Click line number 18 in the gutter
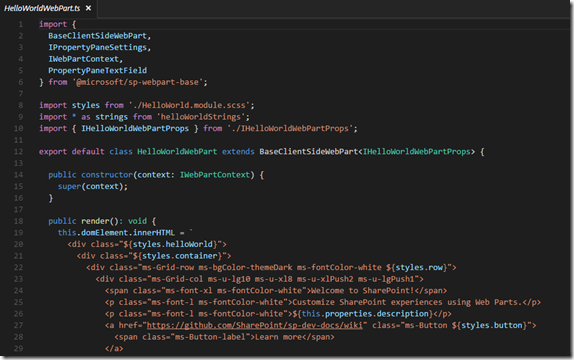This screenshot has height=360, width=574. (18, 221)
